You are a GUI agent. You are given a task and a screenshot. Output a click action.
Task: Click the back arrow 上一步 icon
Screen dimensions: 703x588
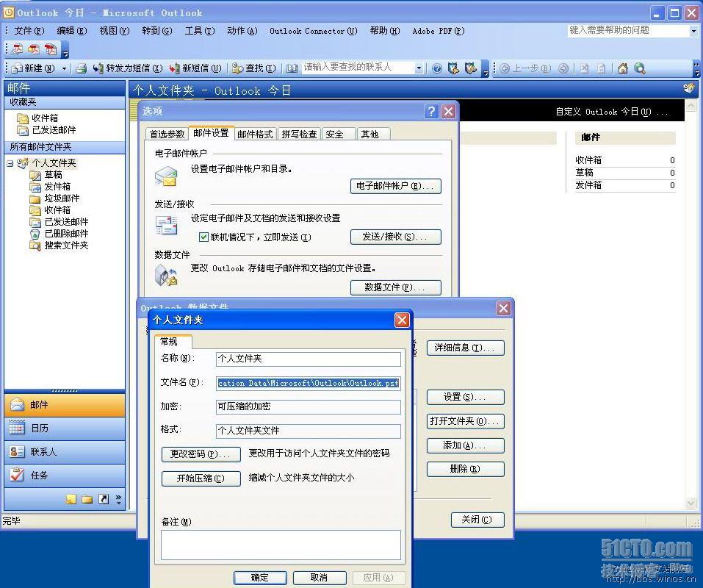[x=525, y=68]
